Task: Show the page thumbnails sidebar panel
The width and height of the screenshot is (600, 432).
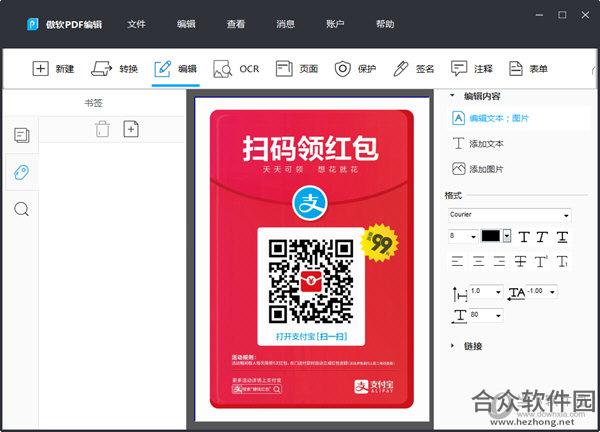Action: coord(21,135)
